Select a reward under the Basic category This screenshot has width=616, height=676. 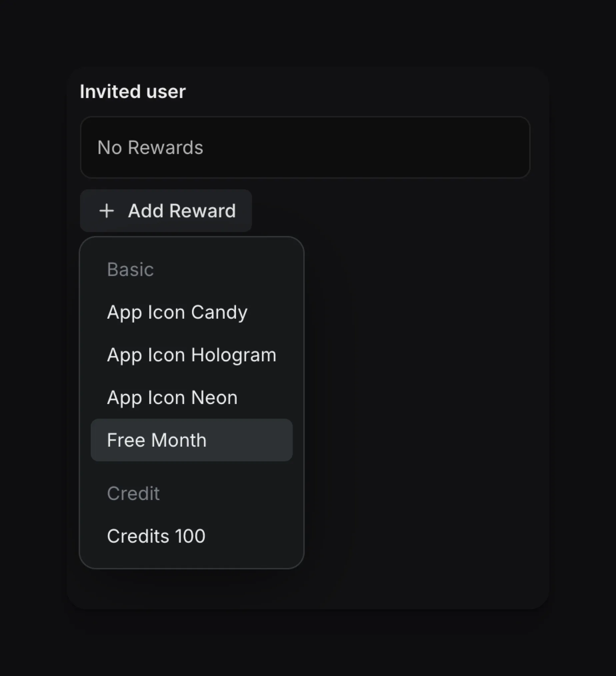(x=177, y=312)
